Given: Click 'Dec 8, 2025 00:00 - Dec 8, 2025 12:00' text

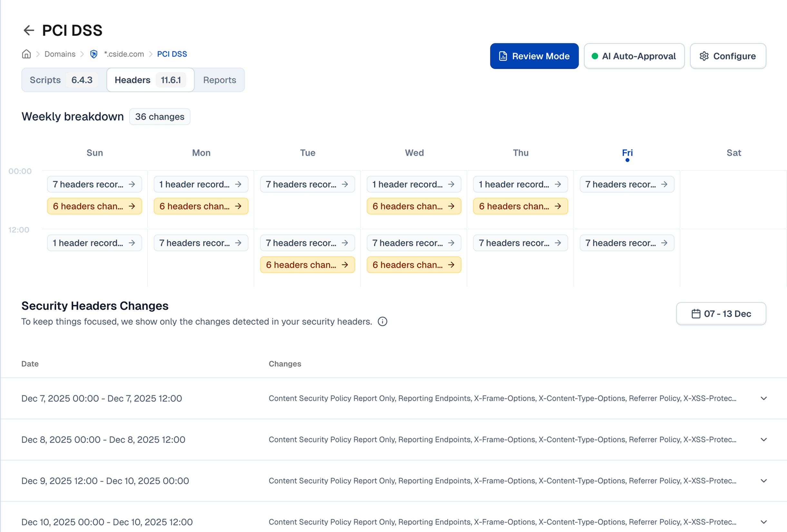Looking at the screenshot, I should (103, 440).
